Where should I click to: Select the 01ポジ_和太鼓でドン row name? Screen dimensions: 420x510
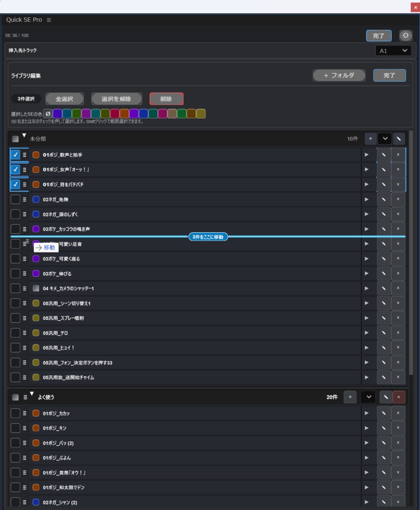click(64, 487)
